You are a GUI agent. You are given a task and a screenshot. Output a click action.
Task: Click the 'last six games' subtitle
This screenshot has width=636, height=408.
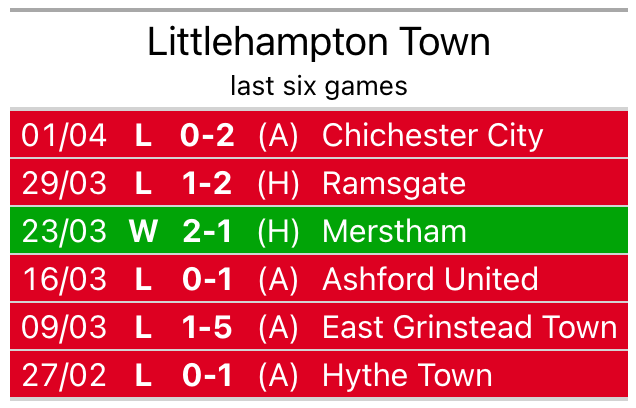(x=318, y=86)
